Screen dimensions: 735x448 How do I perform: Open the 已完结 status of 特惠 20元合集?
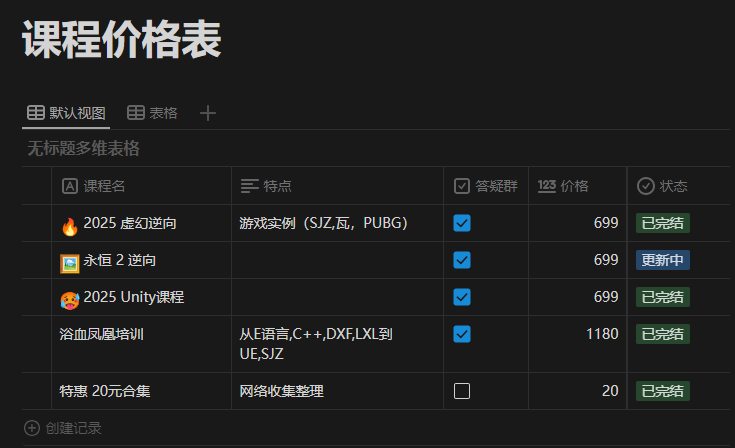(663, 391)
